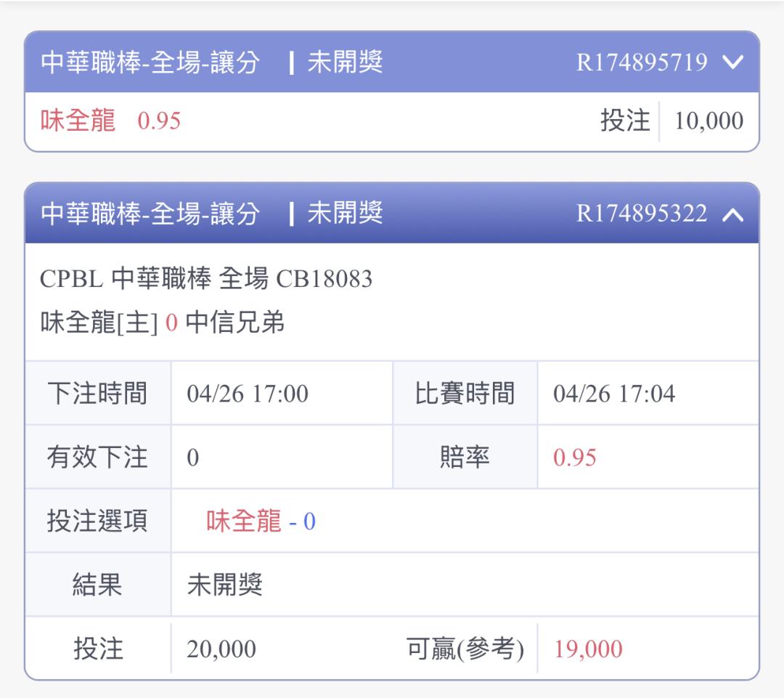This screenshot has height=698, width=784.
Task: Select the bet number R174895322
Action: point(642,214)
